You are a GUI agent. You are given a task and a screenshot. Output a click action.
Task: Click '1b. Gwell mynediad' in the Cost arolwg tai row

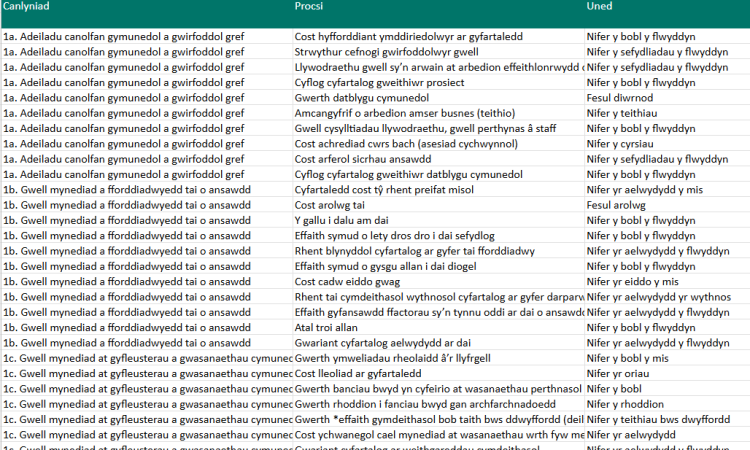(x=147, y=205)
